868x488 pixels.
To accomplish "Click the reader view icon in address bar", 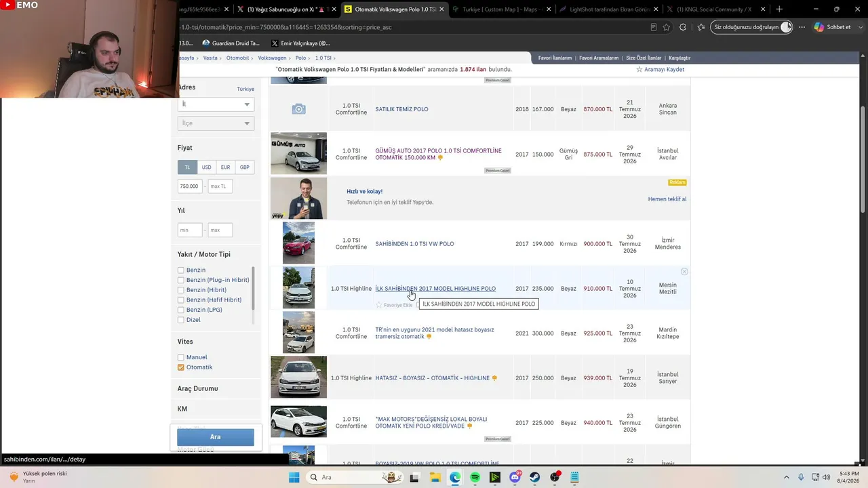I will click(653, 27).
